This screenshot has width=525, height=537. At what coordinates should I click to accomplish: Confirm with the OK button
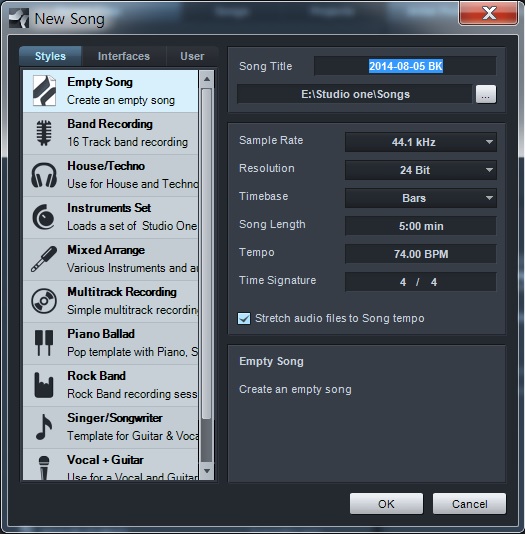[x=386, y=504]
